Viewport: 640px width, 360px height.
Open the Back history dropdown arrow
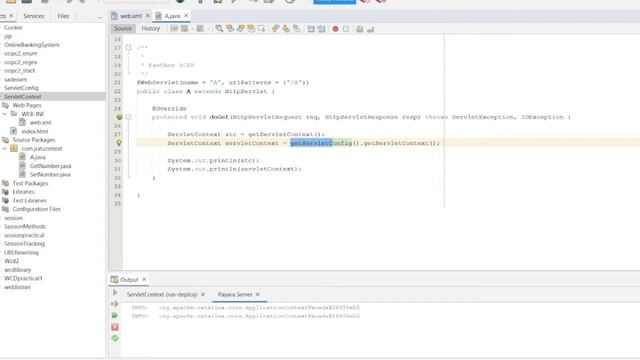[192, 29]
